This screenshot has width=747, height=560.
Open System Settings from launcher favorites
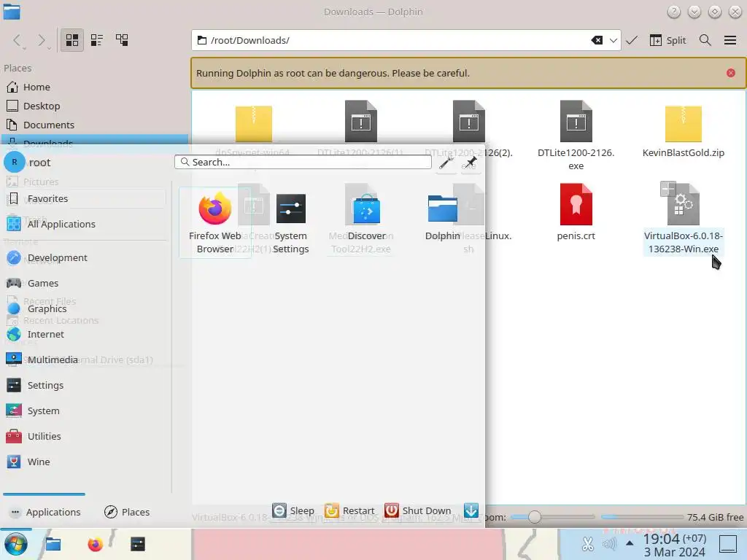tap(290, 222)
